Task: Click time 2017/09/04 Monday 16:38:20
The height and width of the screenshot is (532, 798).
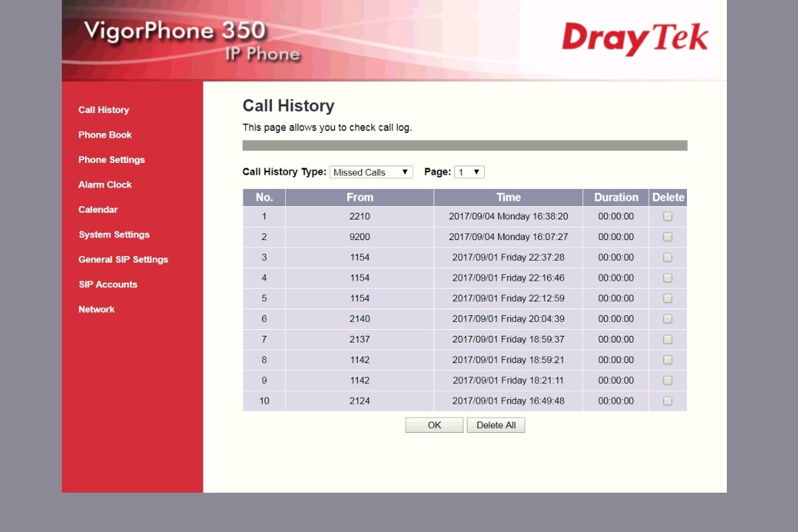Action: tap(509, 216)
